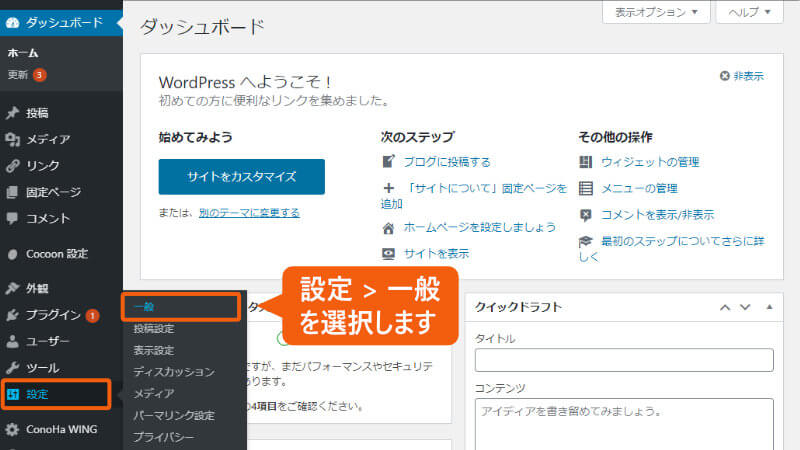Click the menu list icon beside メニューの管理
The width and height of the screenshot is (800, 450).
coord(586,188)
